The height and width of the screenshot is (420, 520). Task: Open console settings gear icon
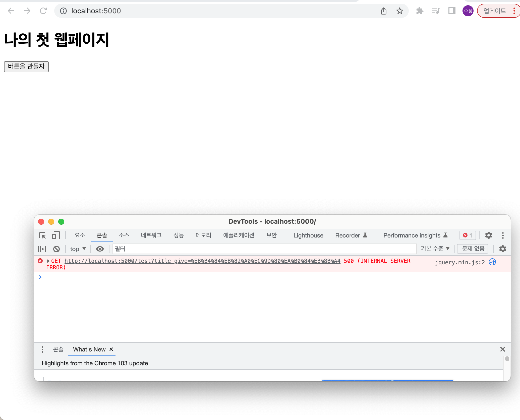502,249
